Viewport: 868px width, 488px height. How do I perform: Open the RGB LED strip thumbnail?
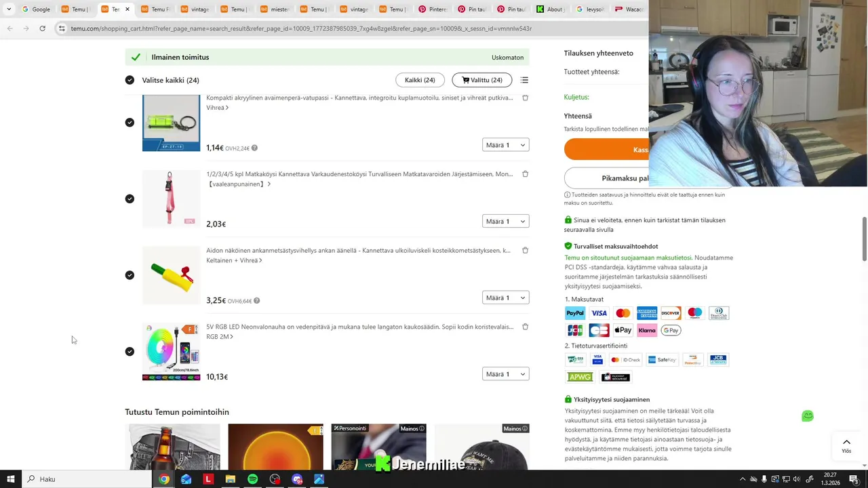pyautogui.click(x=171, y=352)
